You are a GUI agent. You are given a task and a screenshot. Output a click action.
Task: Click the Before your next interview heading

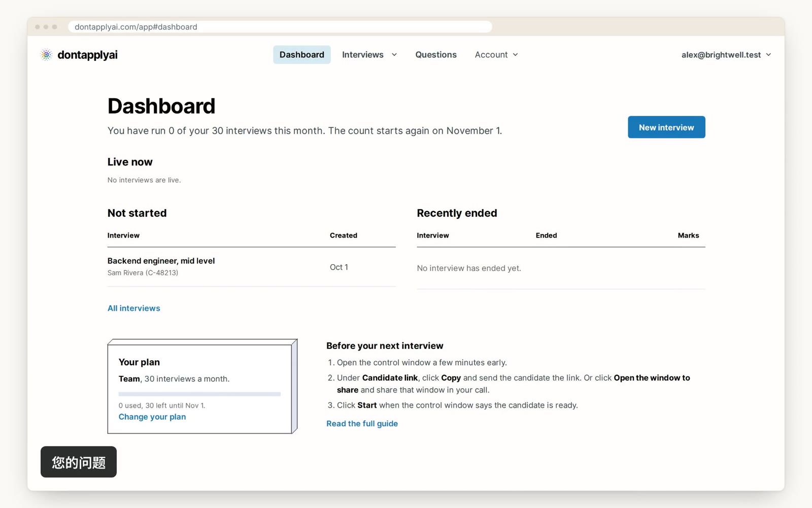click(x=385, y=346)
